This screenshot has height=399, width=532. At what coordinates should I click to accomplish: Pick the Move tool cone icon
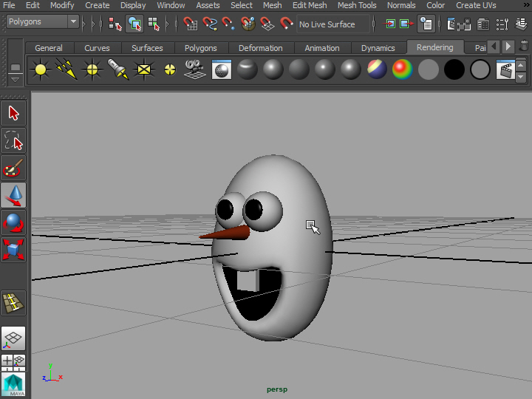[14, 195]
